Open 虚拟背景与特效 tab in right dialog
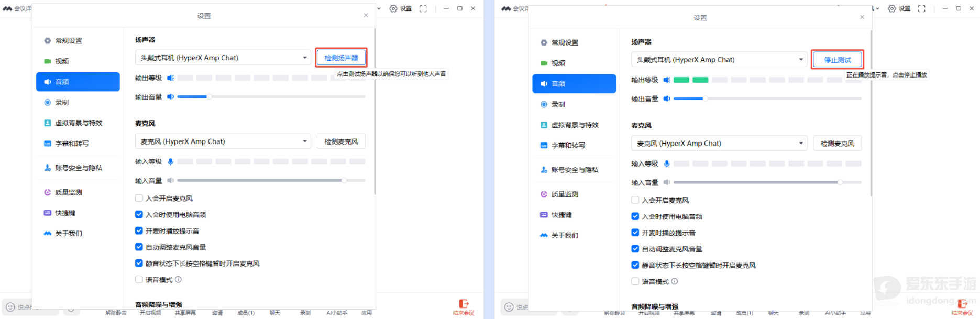The width and height of the screenshot is (980, 319). click(574, 125)
